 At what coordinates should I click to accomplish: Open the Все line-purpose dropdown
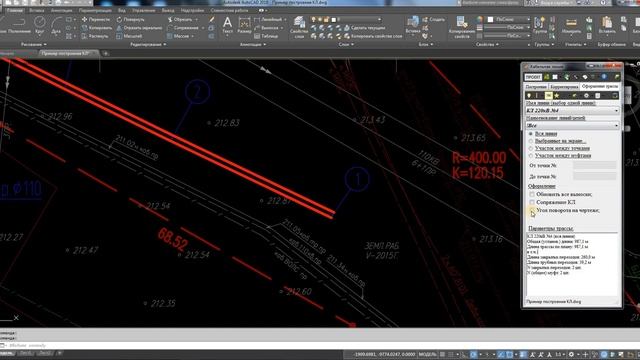572,125
